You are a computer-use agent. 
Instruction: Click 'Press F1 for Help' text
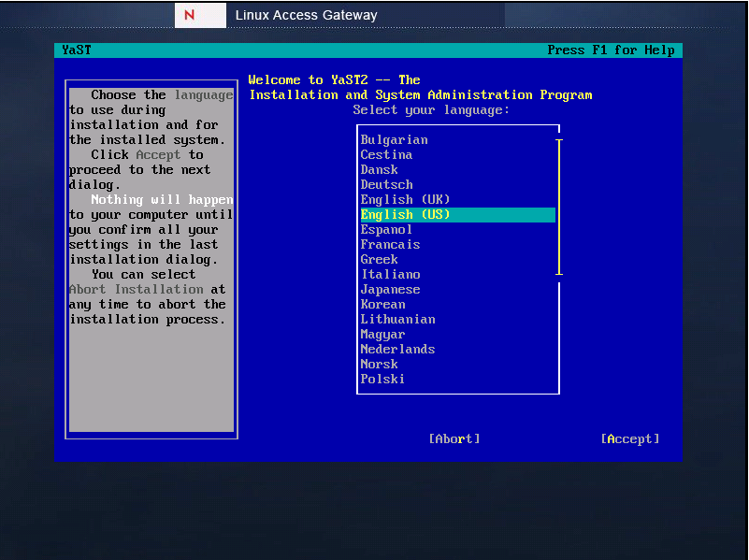(x=611, y=50)
